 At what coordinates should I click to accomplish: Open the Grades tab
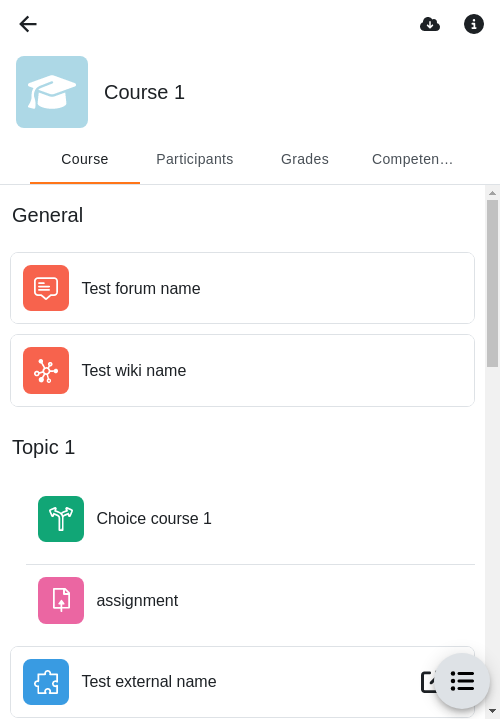[305, 159]
